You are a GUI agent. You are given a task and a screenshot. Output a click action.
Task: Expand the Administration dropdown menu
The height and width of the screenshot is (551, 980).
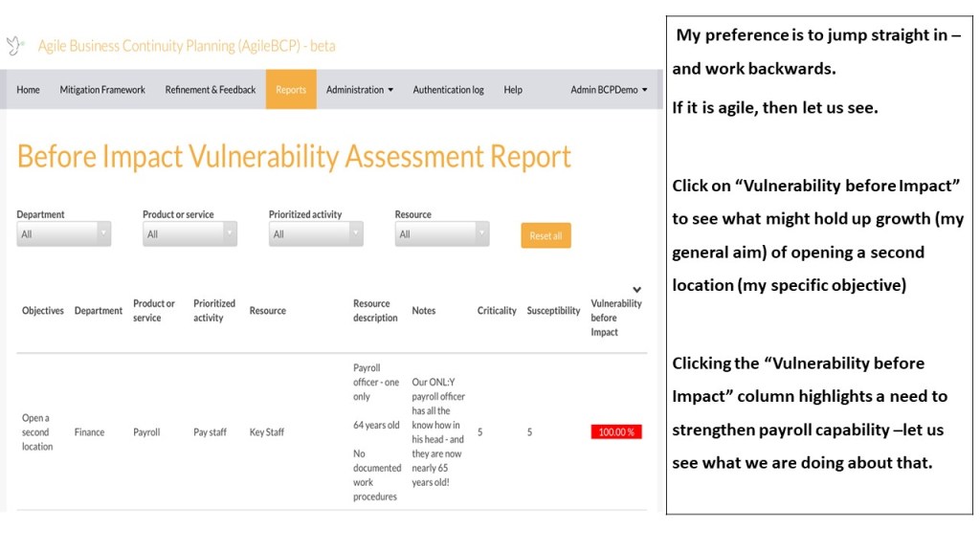click(x=360, y=90)
